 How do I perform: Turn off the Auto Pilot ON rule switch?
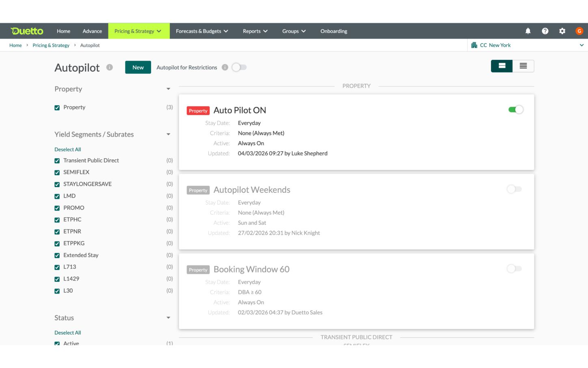click(516, 109)
